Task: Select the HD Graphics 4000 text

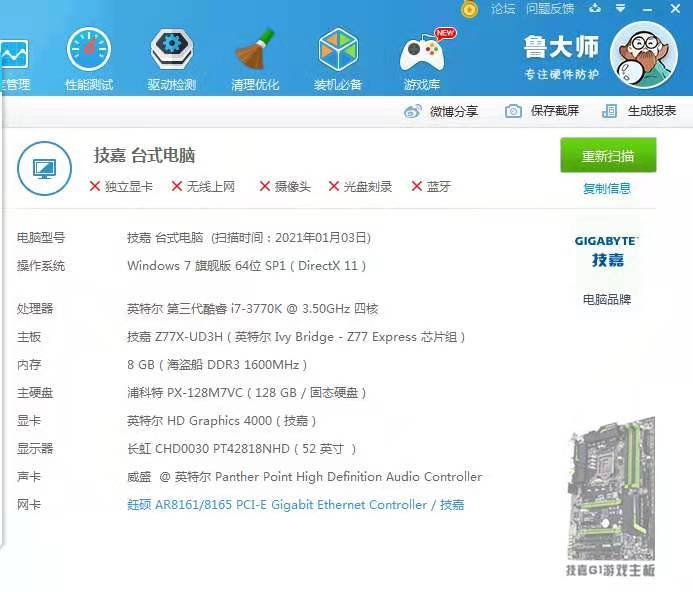Action: tap(221, 420)
